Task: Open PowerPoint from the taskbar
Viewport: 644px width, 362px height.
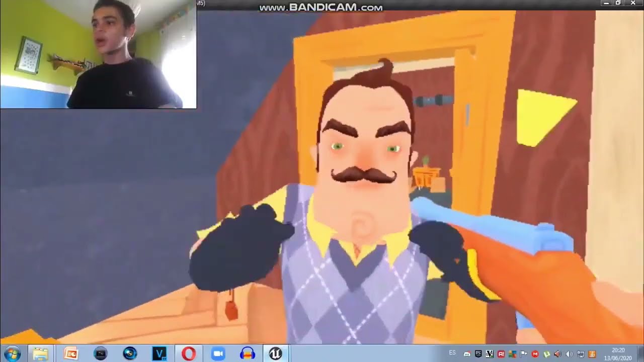Action: coord(70,353)
